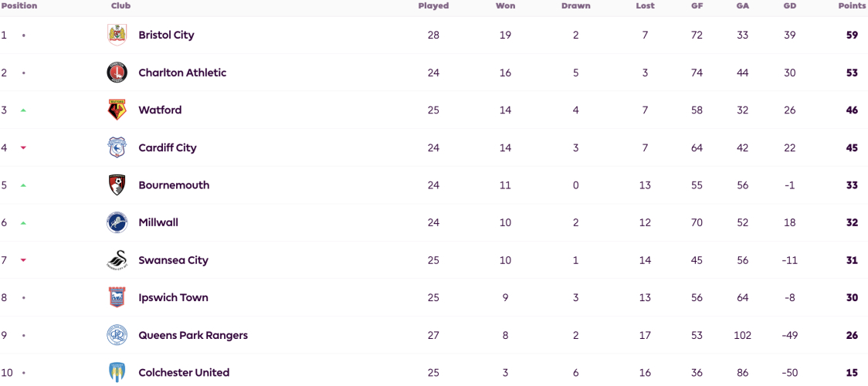
Task: Sort table by the Points column header
Action: point(853,6)
